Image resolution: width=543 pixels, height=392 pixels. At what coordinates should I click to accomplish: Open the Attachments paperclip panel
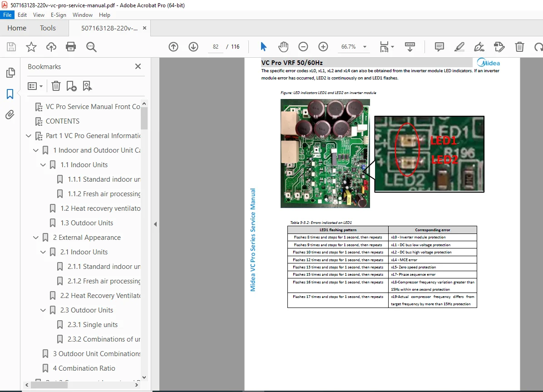(10, 115)
